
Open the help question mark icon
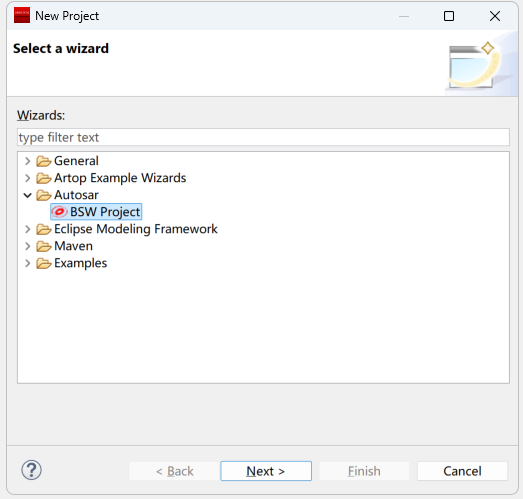tap(31, 470)
